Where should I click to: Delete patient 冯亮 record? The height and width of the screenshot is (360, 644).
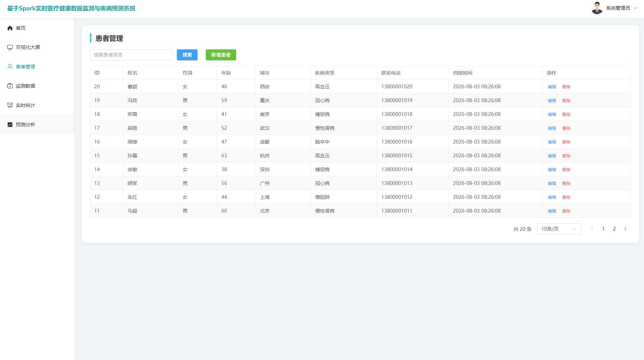[566, 101]
